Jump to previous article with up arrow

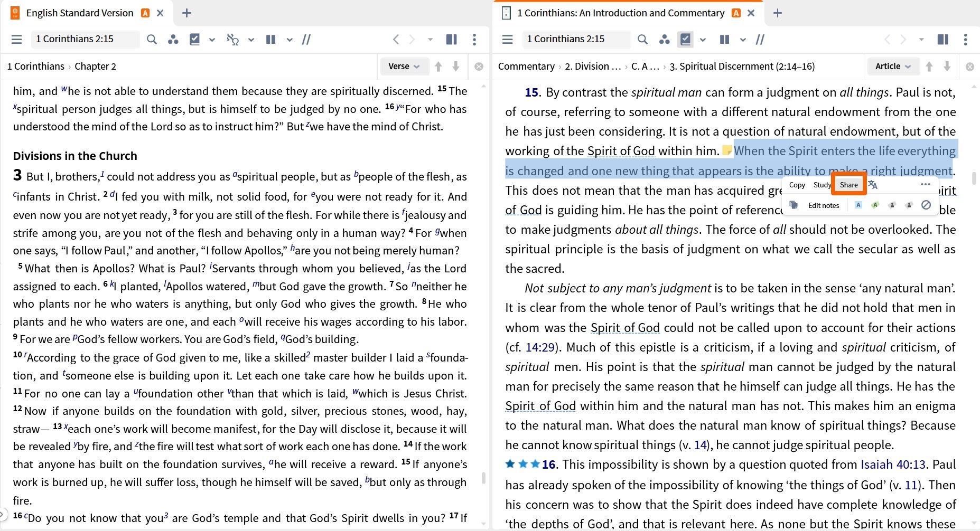point(929,67)
